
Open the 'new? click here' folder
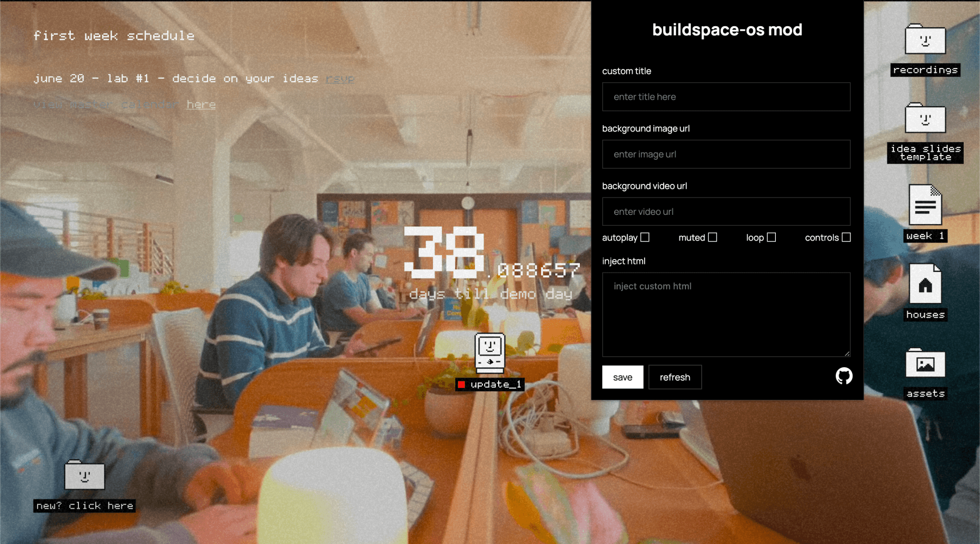(84, 478)
